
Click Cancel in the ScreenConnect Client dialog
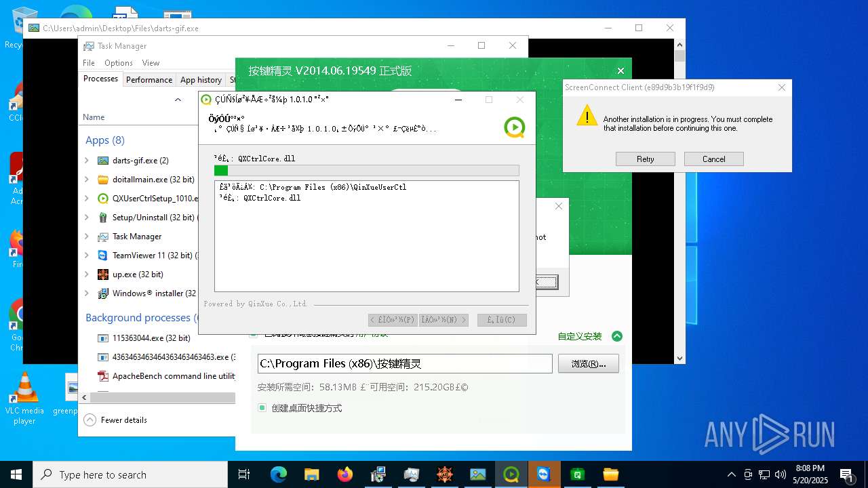[x=714, y=159]
